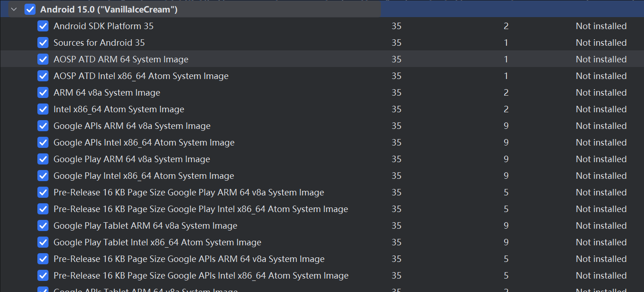Click revision '9' in Google Play ARM 64 v8a row
The image size is (644, 292).
point(506,159)
